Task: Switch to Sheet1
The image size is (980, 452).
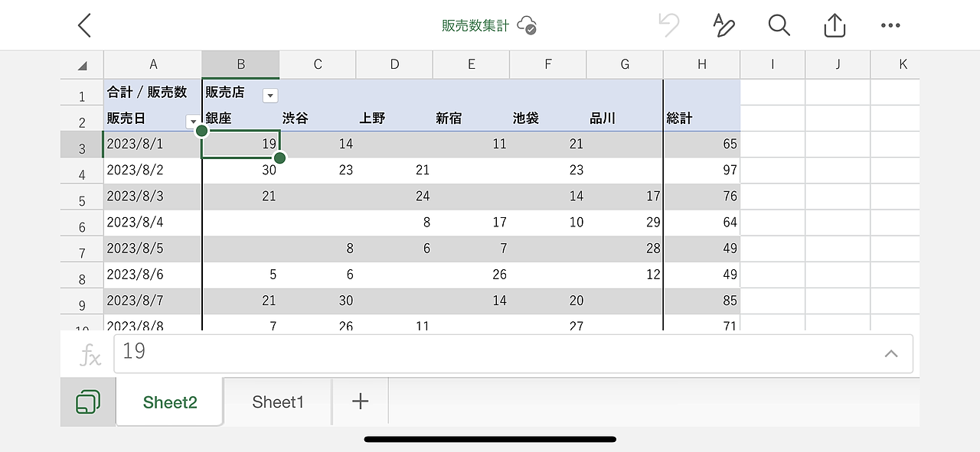Action: pos(277,401)
